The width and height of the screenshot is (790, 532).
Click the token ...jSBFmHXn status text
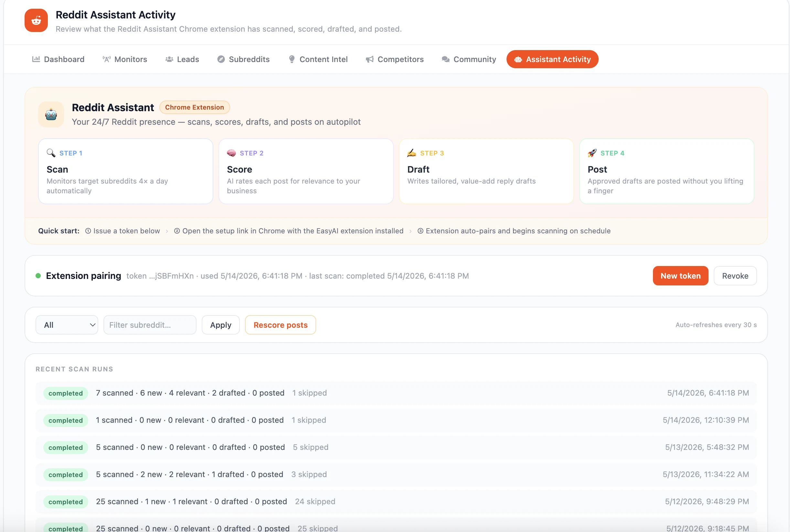click(160, 276)
